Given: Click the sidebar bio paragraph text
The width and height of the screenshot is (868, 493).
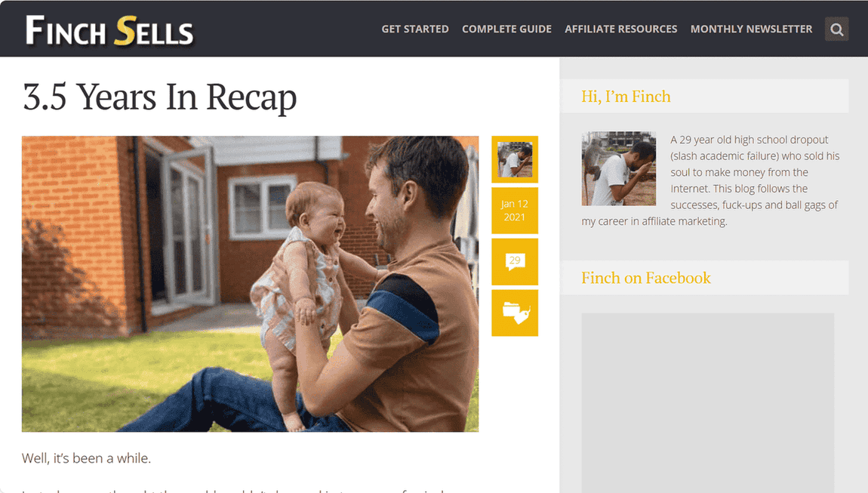Looking at the screenshot, I should 711,180.
